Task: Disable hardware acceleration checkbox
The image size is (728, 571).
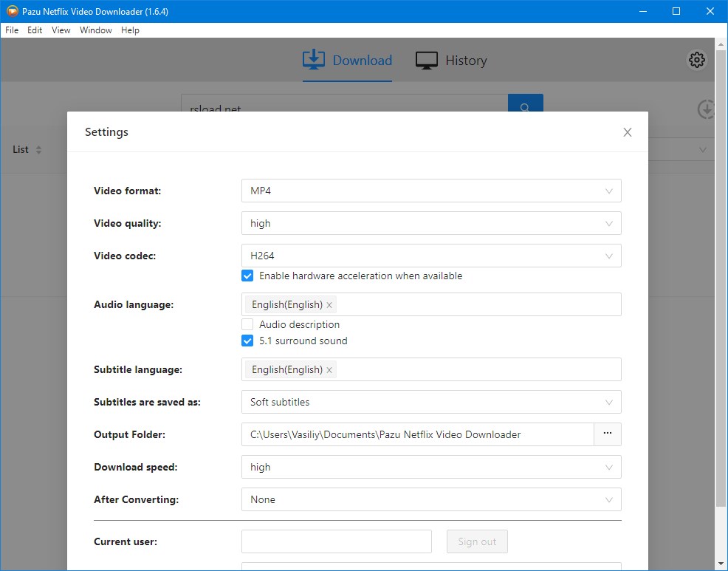Action: (247, 276)
